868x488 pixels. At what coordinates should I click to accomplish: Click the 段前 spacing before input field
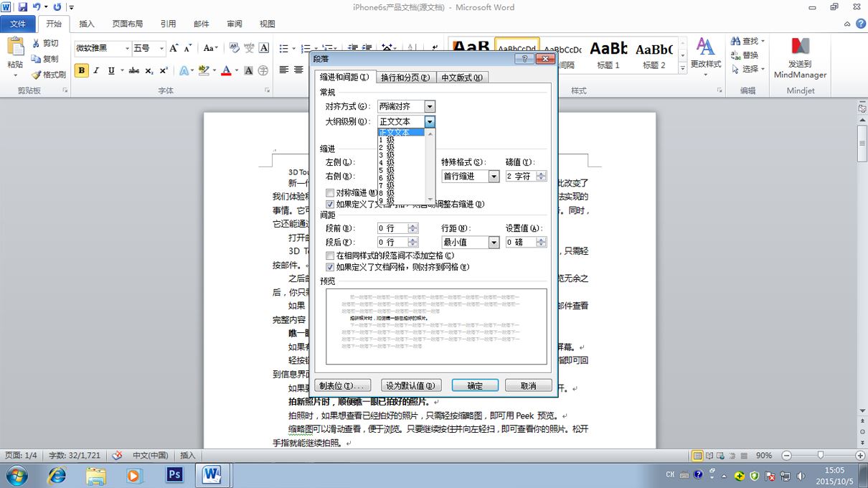coord(393,227)
